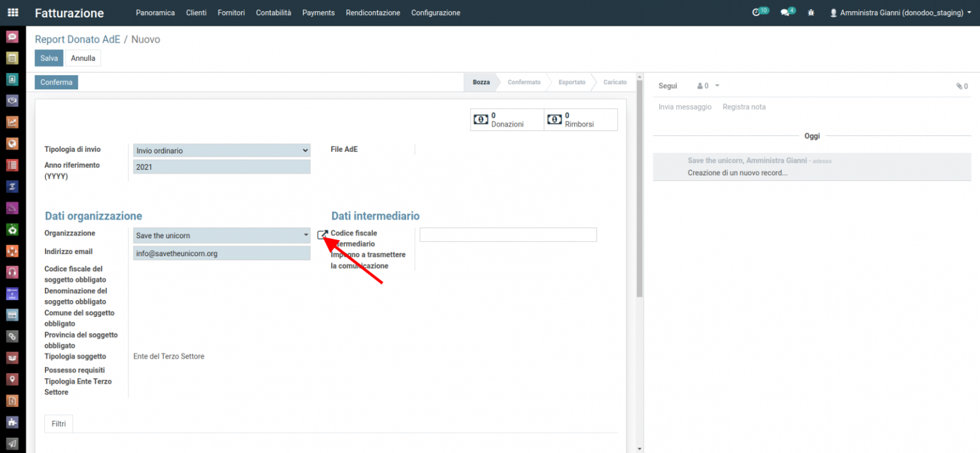Click the activities clock icon
This screenshot has height=453, width=980.
757,12
